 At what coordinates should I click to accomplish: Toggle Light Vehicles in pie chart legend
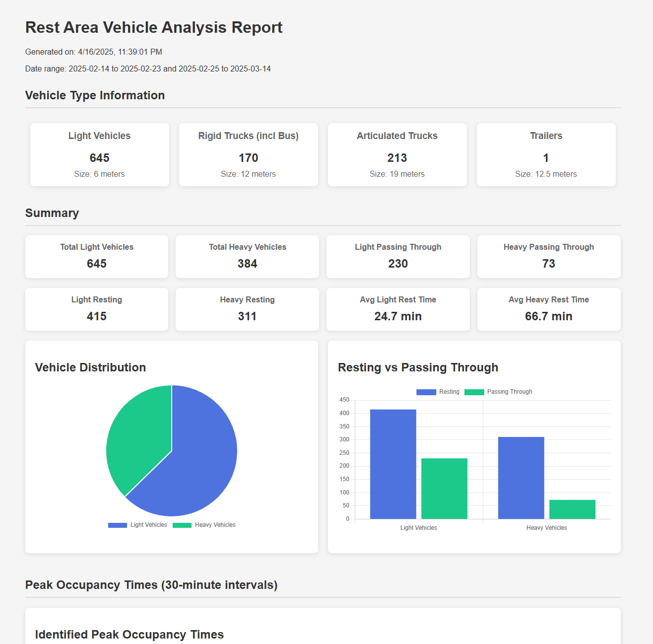137,525
